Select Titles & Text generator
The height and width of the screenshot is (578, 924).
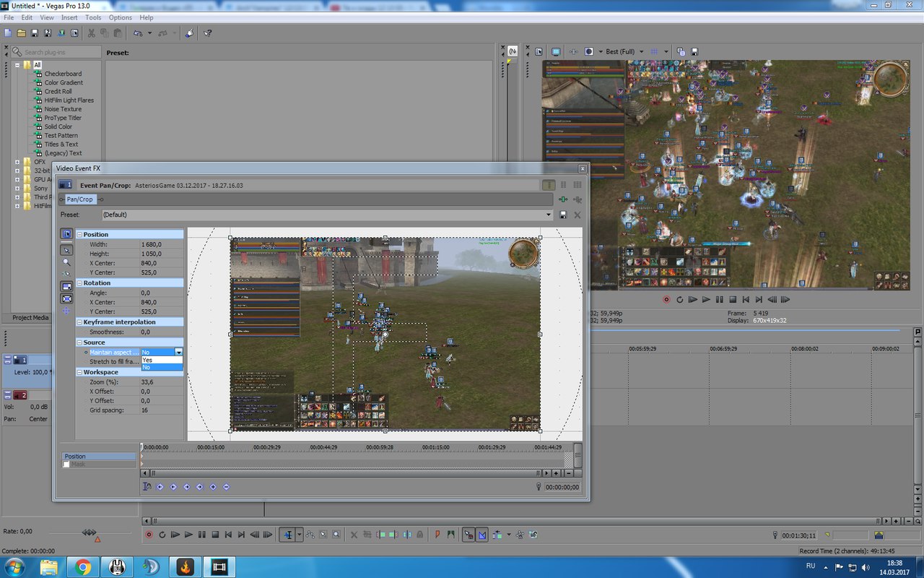click(x=61, y=144)
